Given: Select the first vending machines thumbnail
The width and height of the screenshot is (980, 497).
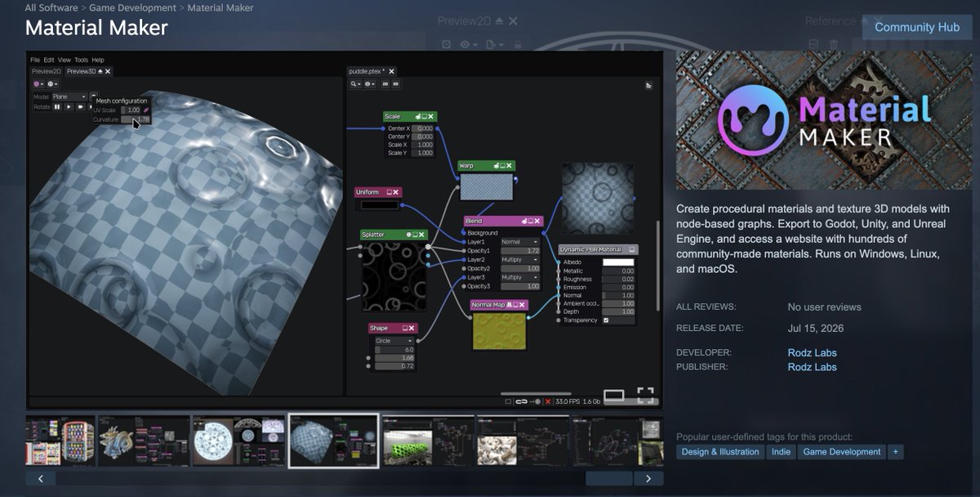Looking at the screenshot, I should click(60, 441).
